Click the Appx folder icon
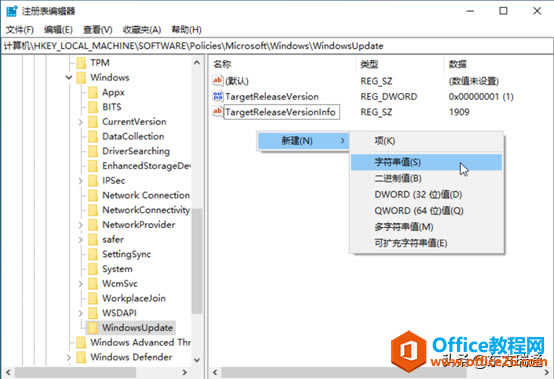This screenshot has width=554, height=379. tap(93, 93)
